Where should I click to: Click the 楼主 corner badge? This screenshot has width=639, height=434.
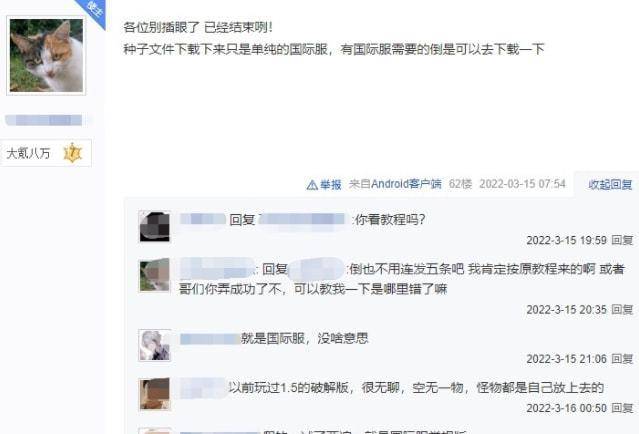[x=95, y=11]
